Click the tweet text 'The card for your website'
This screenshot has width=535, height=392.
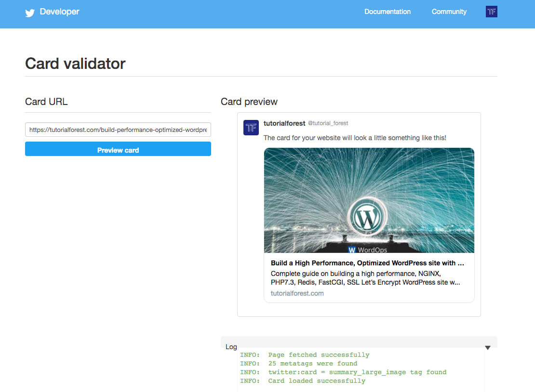[x=355, y=138]
